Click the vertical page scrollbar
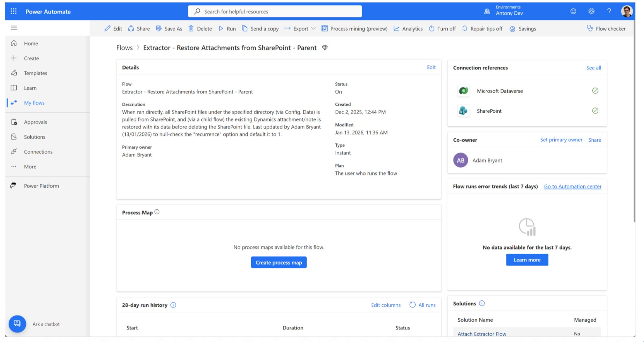 pyautogui.click(x=634, y=122)
